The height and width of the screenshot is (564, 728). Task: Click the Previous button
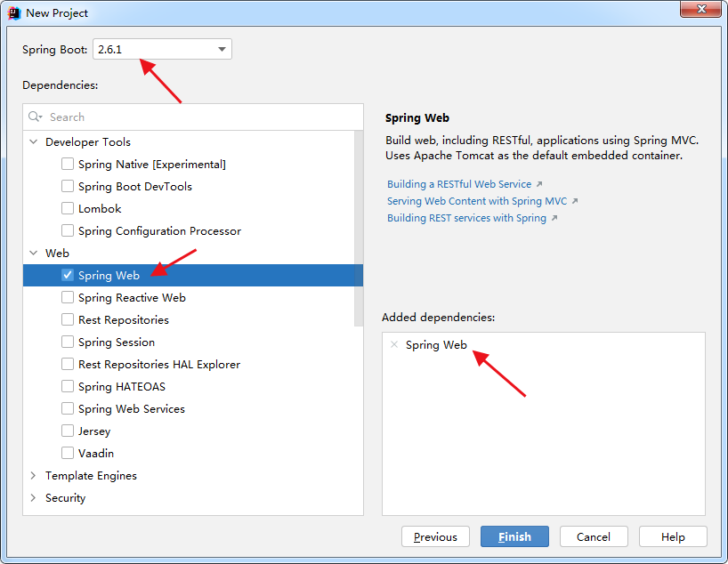435,536
